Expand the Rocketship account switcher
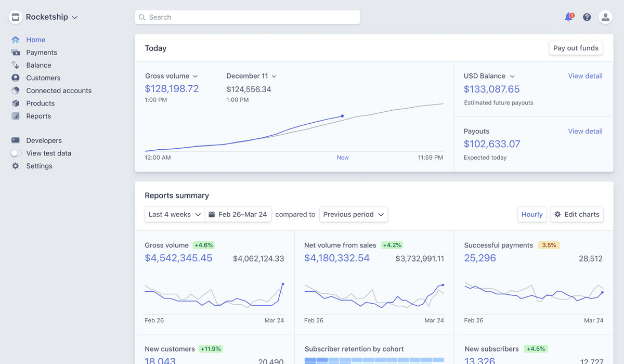 [51, 17]
